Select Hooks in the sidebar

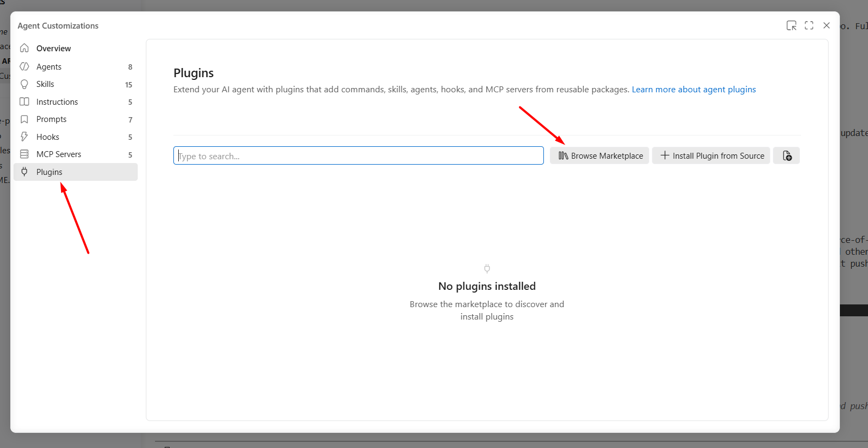pos(76,137)
